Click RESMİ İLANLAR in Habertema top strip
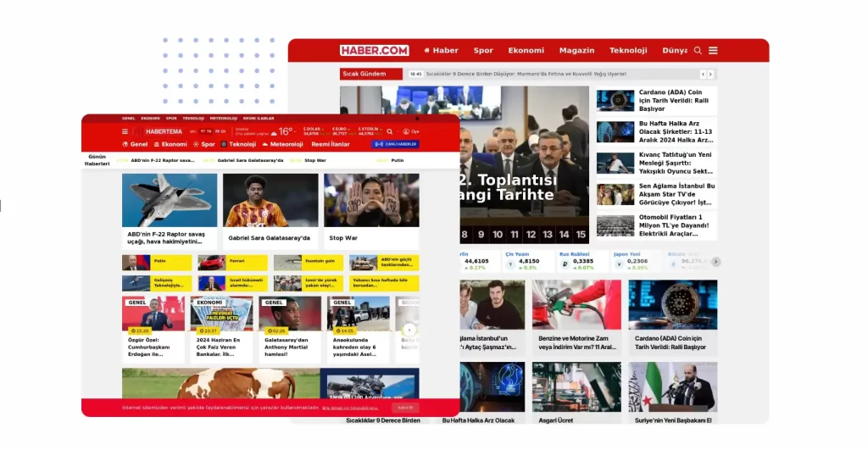 coord(259,119)
